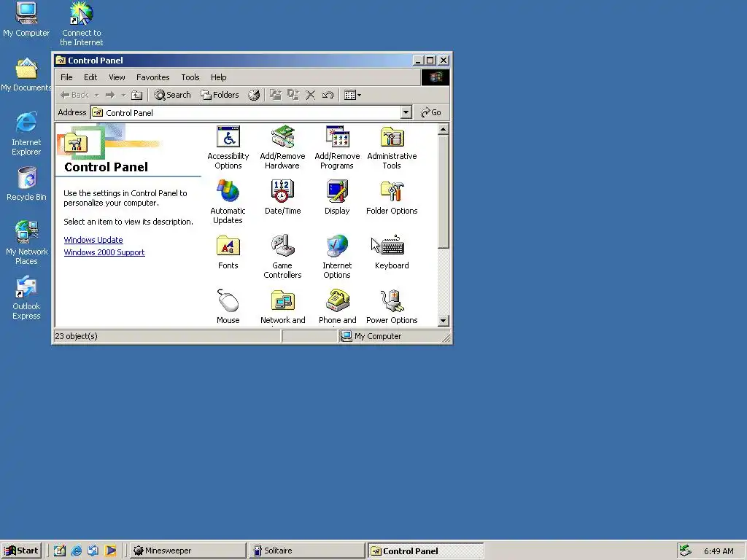Image resolution: width=747 pixels, height=560 pixels.
Task: Click the vertical scrollbar thumb in Control Panel
Action: click(443, 192)
